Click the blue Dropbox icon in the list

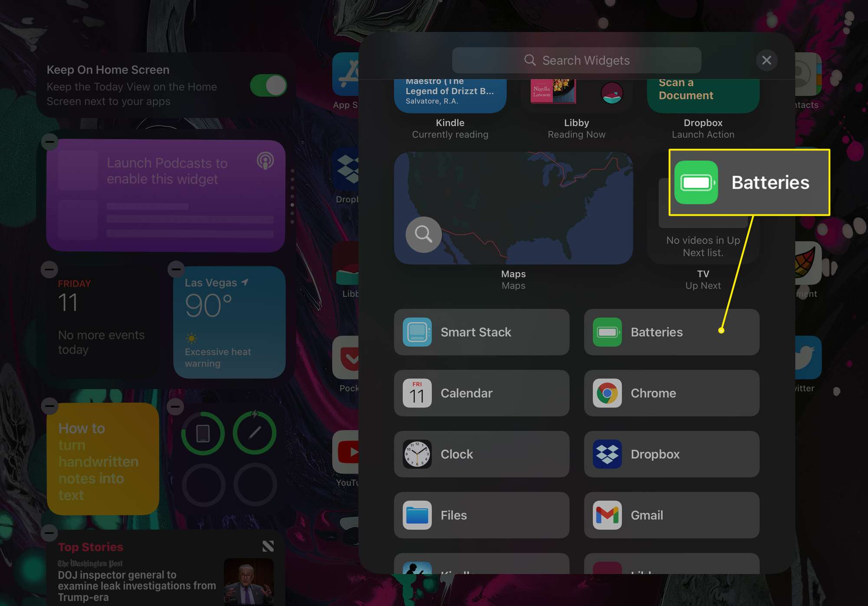tap(607, 454)
